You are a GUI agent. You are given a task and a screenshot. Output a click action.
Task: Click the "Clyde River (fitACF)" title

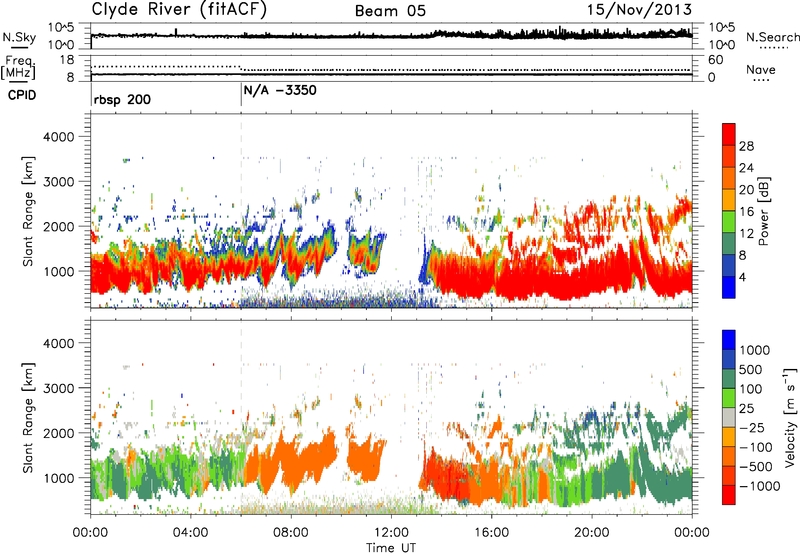179,9
